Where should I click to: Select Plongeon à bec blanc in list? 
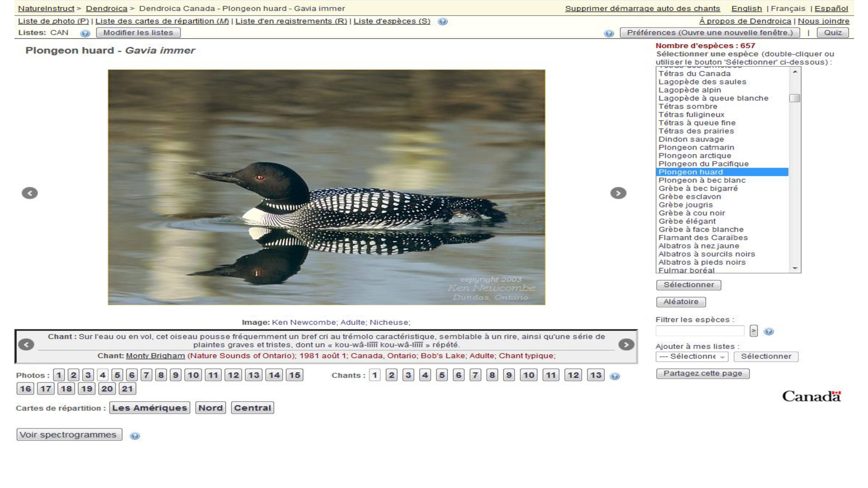tap(722, 180)
